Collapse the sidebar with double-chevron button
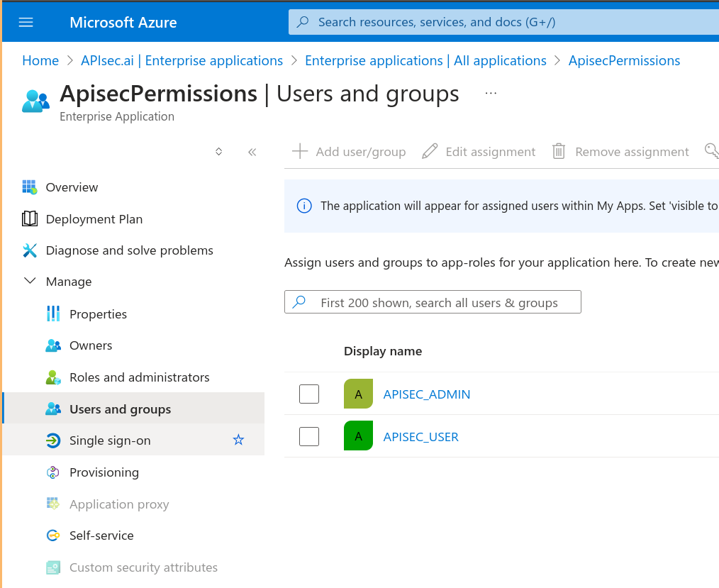The height and width of the screenshot is (588, 719). point(252,152)
